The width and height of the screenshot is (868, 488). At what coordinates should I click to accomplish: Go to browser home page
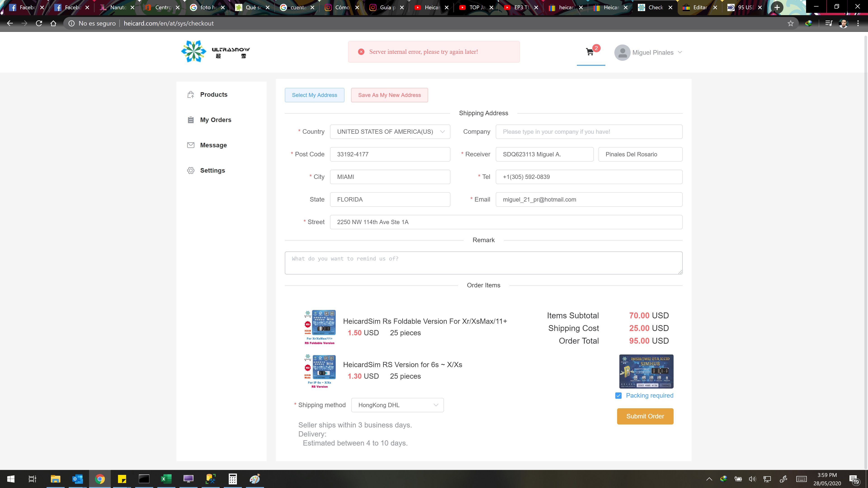coord(53,23)
